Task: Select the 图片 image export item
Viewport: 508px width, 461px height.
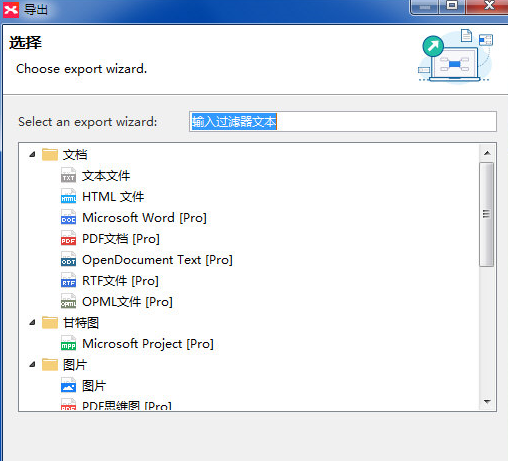Action: [x=94, y=386]
